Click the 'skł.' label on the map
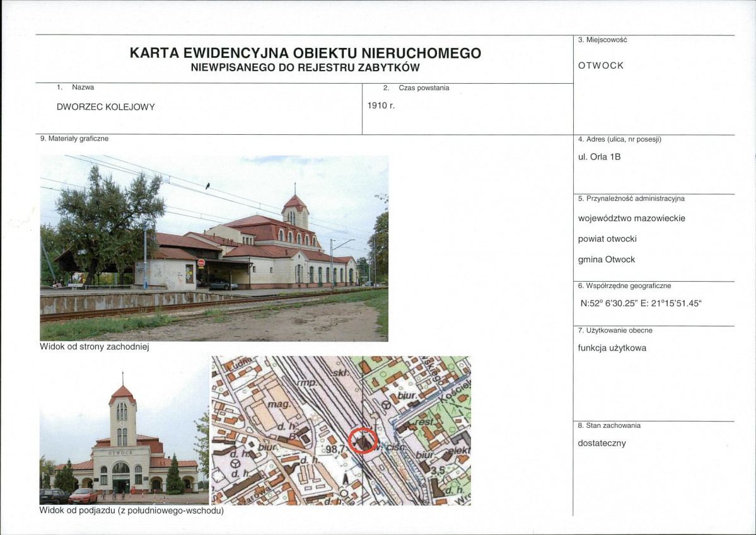This screenshot has width=756, height=535. pos(341,374)
